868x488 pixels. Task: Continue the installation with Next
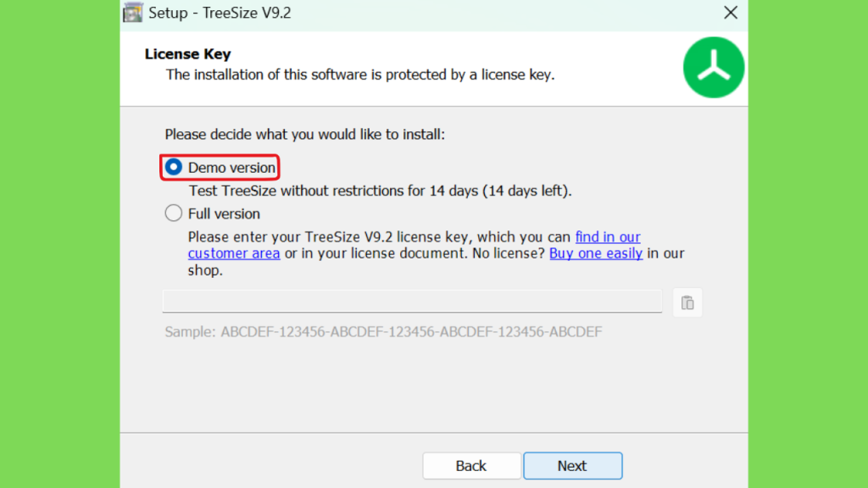click(x=572, y=466)
